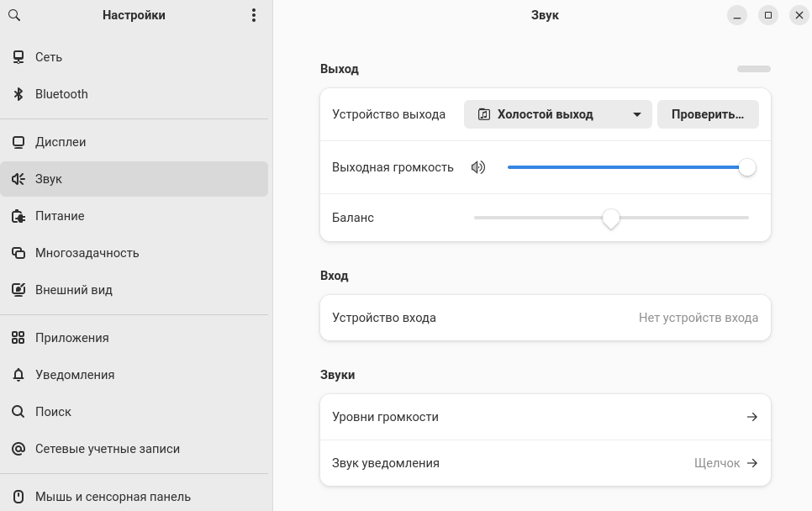Open the three-dot main menu
This screenshot has width=812, height=511.
[254, 15]
